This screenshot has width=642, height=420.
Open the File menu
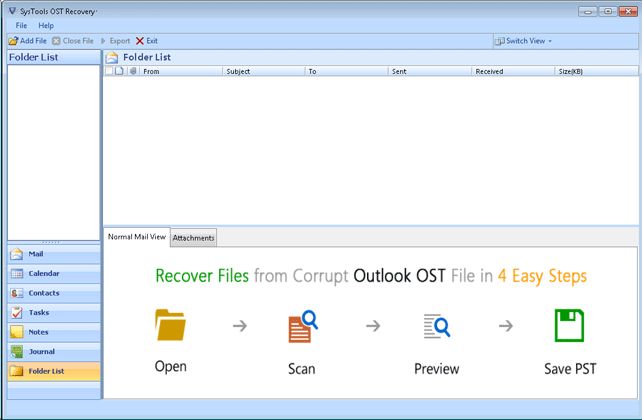pos(21,25)
